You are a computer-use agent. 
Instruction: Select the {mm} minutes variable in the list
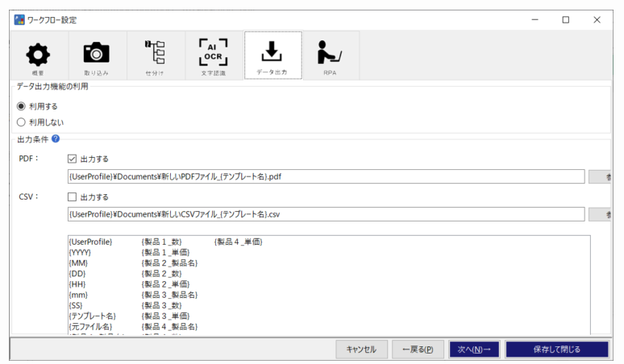(78, 295)
